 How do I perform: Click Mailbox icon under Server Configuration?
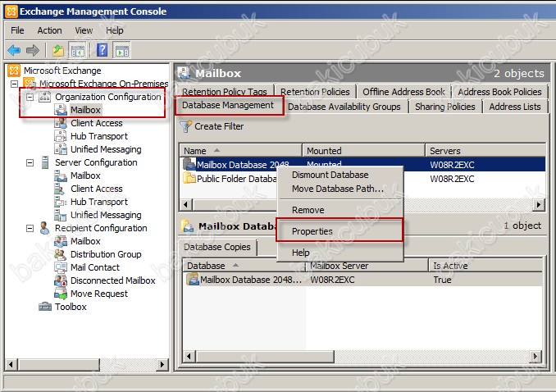[61, 175]
